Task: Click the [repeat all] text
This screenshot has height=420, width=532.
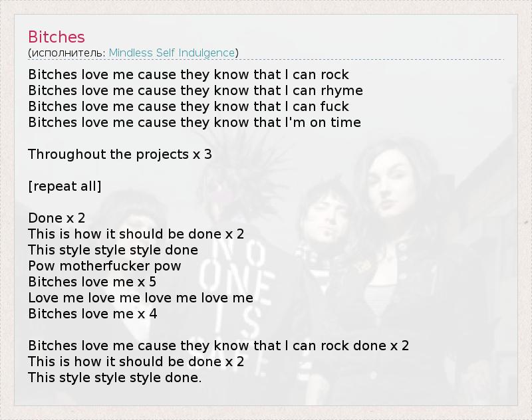Action: pos(65,186)
